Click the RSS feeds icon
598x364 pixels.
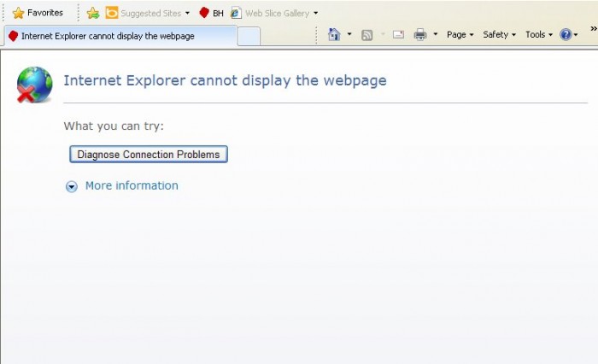366,35
